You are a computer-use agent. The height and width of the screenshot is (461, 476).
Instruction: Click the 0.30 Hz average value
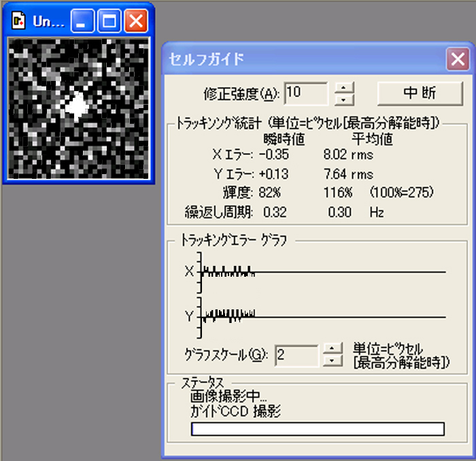356,212
